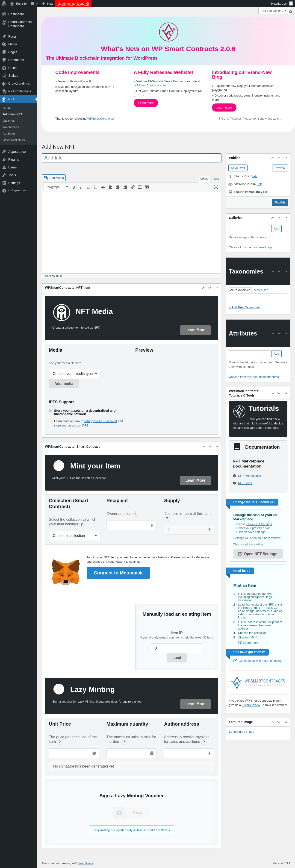Click the Supply amount number stepper

tap(209, 530)
